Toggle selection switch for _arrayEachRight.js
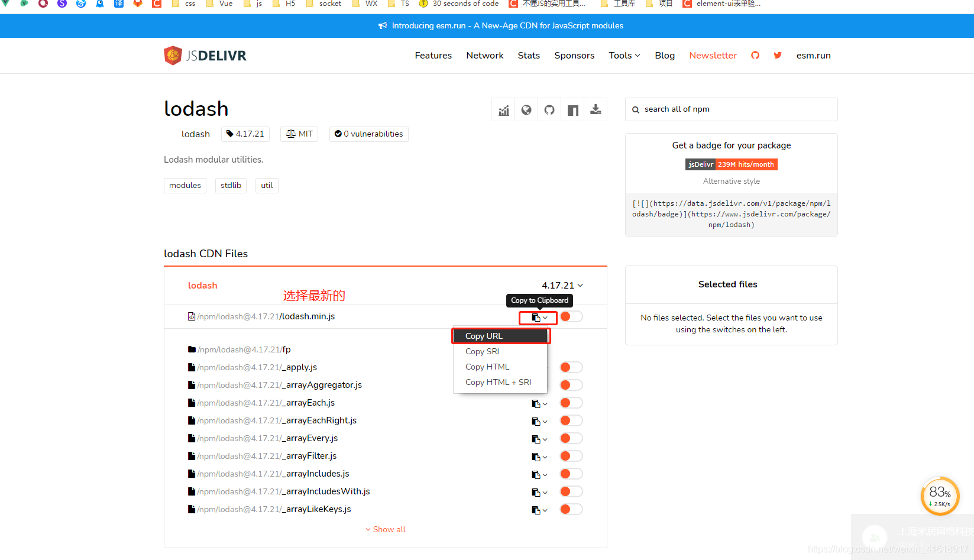Viewport: 974px width, 560px height. pyautogui.click(x=571, y=420)
